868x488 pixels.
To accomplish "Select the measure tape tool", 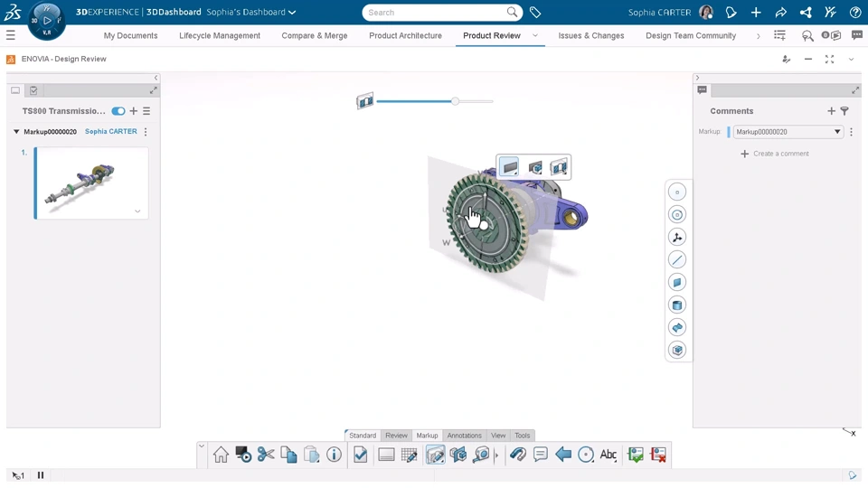I will (482, 455).
